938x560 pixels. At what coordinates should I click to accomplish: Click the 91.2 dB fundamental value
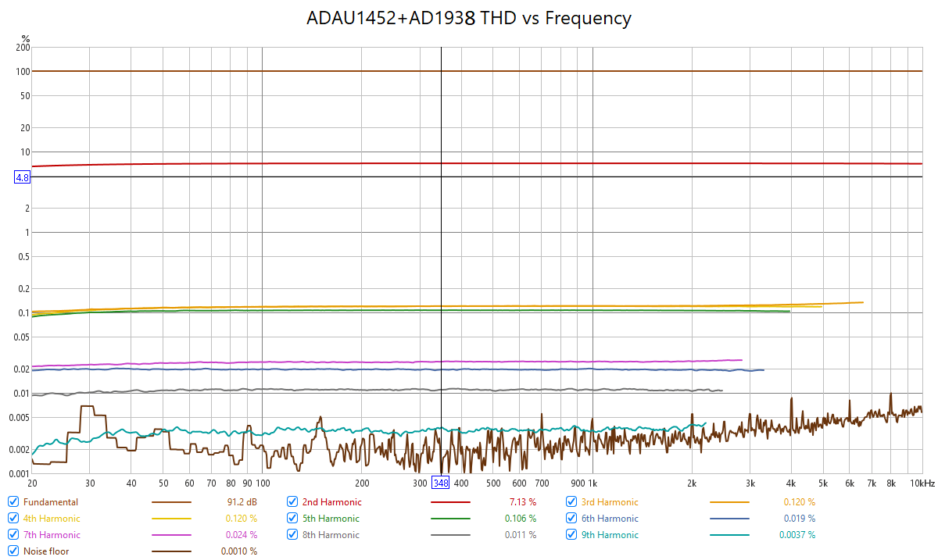(x=242, y=502)
